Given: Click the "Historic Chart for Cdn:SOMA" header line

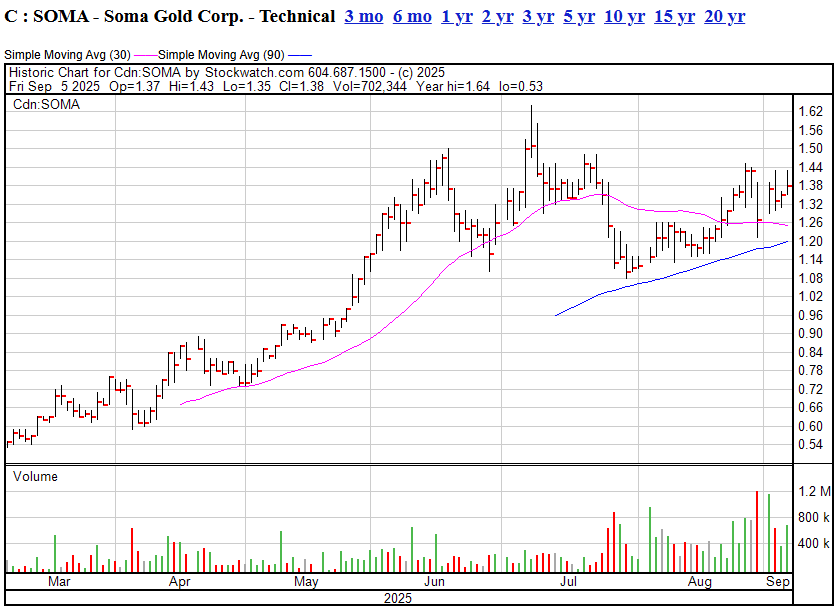Looking at the screenshot, I should click(x=227, y=72).
